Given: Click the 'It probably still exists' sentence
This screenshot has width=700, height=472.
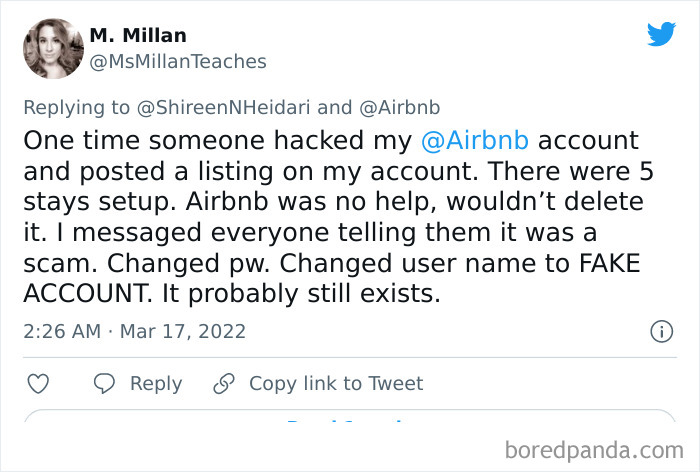Looking at the screenshot, I should tap(364, 296).
